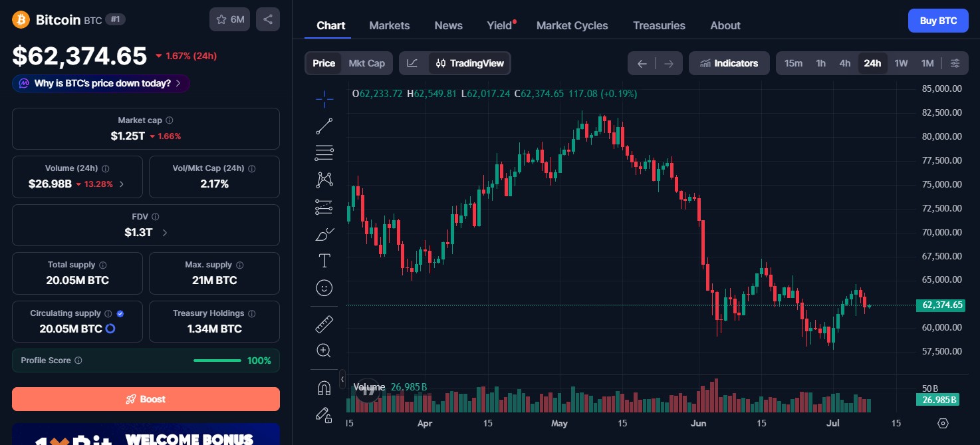Set interval to 15m
Viewport: 980px width, 445px height.
(x=793, y=63)
